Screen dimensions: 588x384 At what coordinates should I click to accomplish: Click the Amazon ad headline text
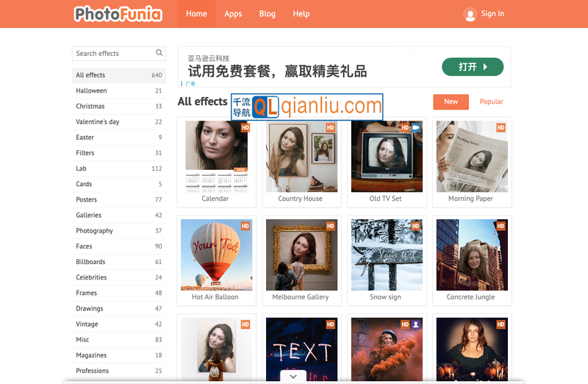pyautogui.click(x=278, y=71)
